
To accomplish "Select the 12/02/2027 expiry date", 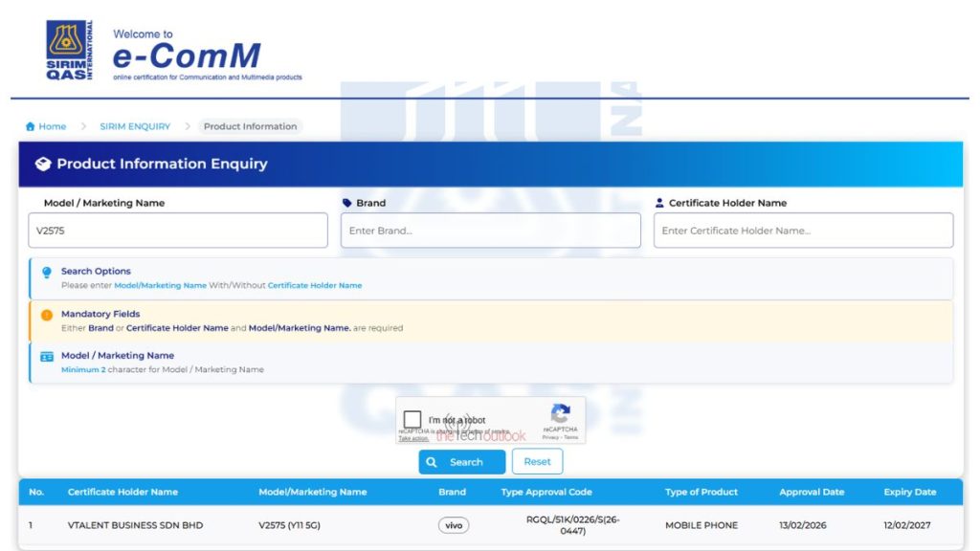I will pos(907,525).
